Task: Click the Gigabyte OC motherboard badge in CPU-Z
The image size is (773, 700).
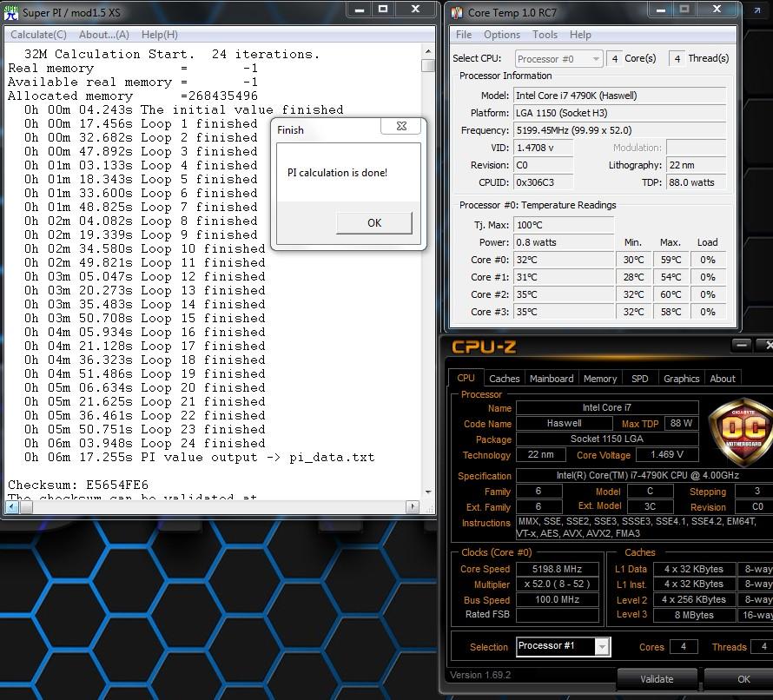Action: 743,432
